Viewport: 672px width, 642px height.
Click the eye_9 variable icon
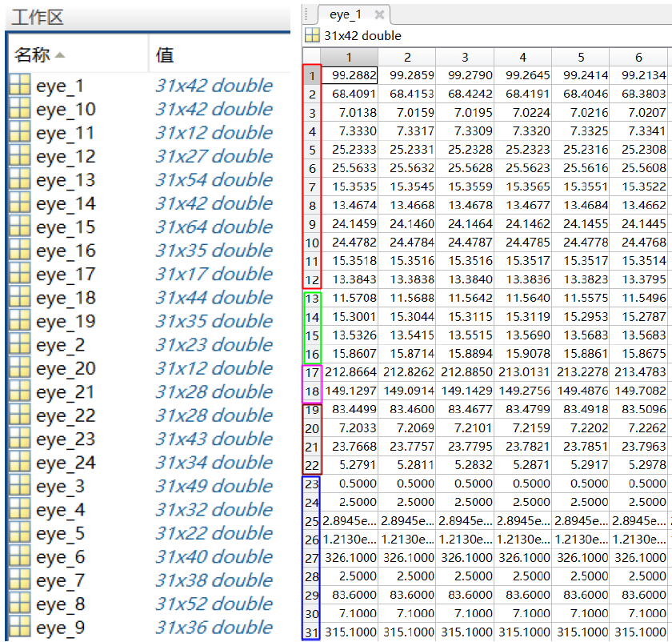click(x=20, y=627)
